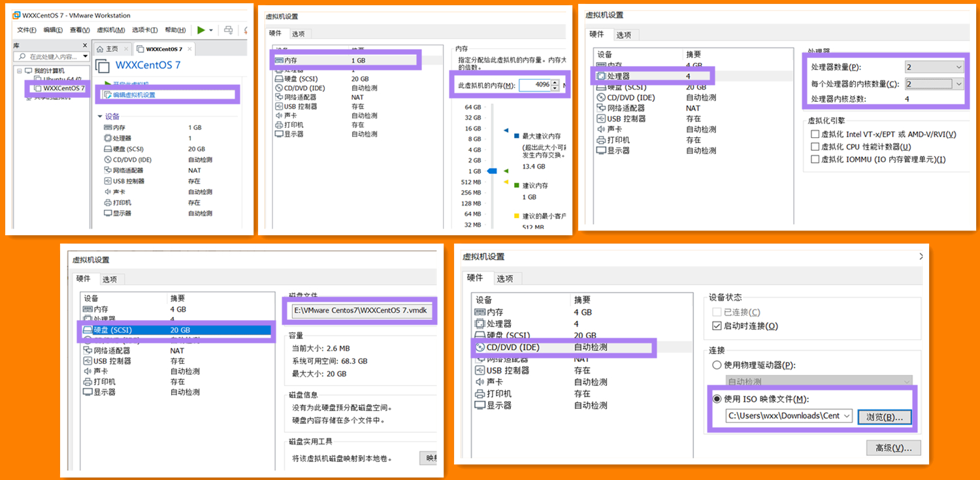Enable 虚拟化 IOMMU checkbox

(x=815, y=159)
